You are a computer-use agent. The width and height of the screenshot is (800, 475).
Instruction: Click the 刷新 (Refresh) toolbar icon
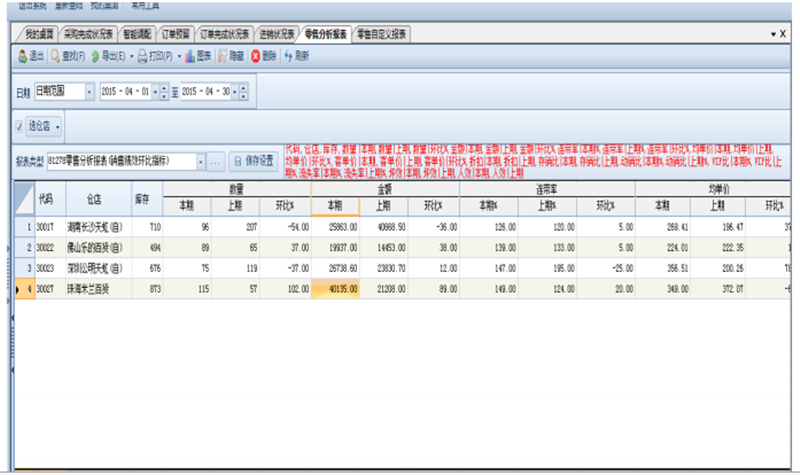coord(289,56)
